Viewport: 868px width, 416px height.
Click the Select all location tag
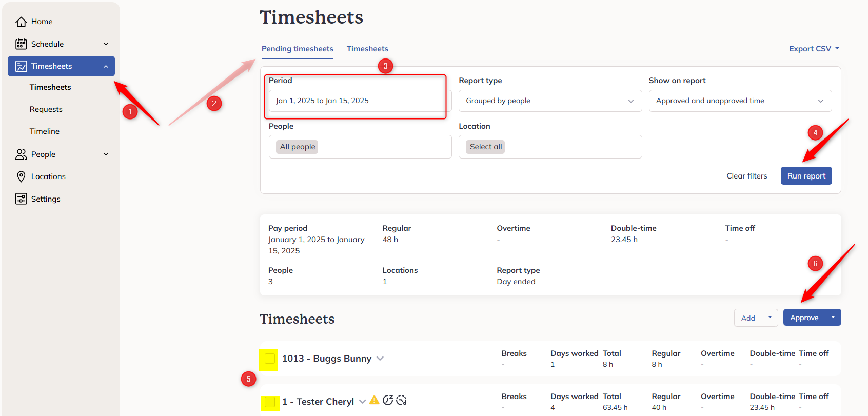[486, 147]
